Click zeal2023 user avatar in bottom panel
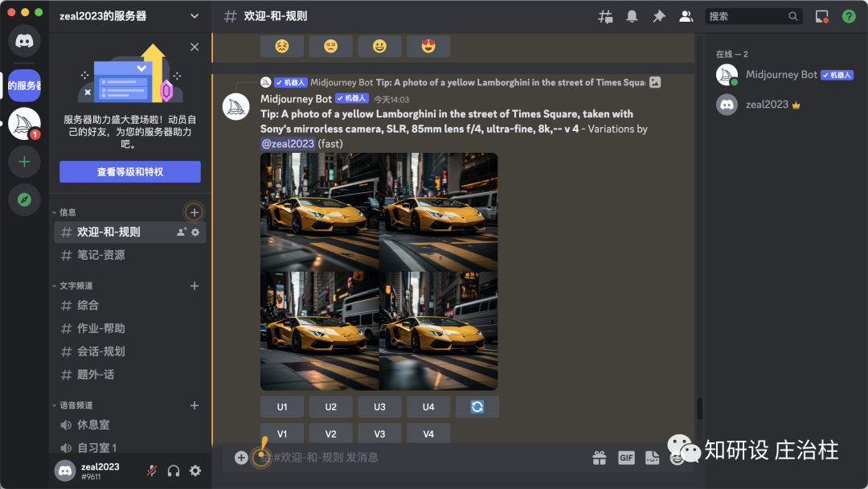Screen dimensions: 868x489 65,471
